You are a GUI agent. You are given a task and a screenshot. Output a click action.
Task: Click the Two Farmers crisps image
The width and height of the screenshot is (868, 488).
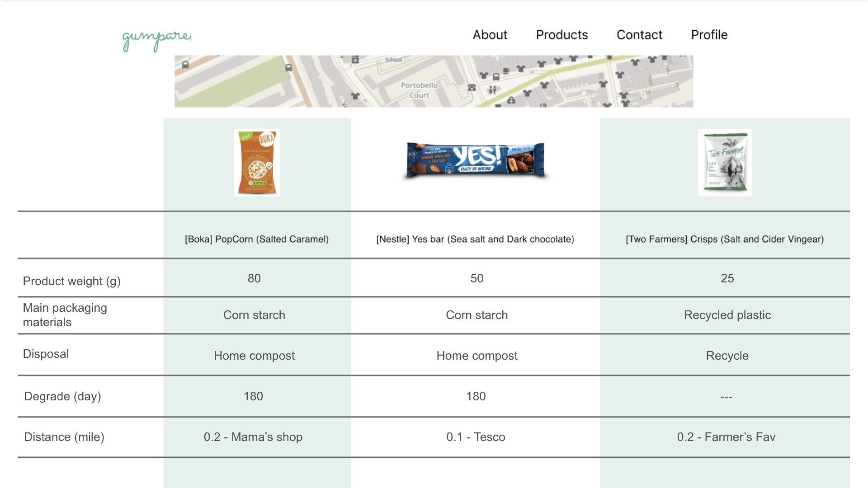725,163
